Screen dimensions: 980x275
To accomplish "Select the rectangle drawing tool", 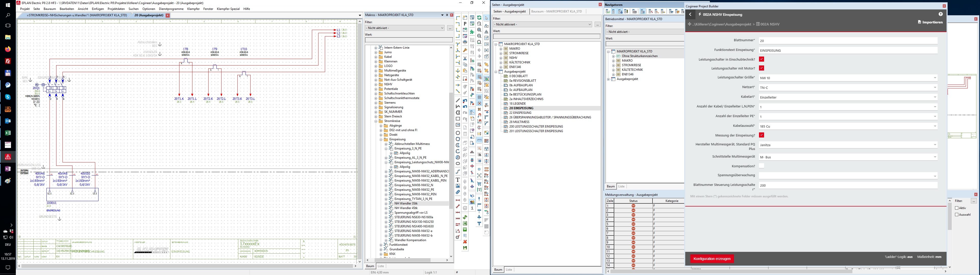I will click(458, 118).
